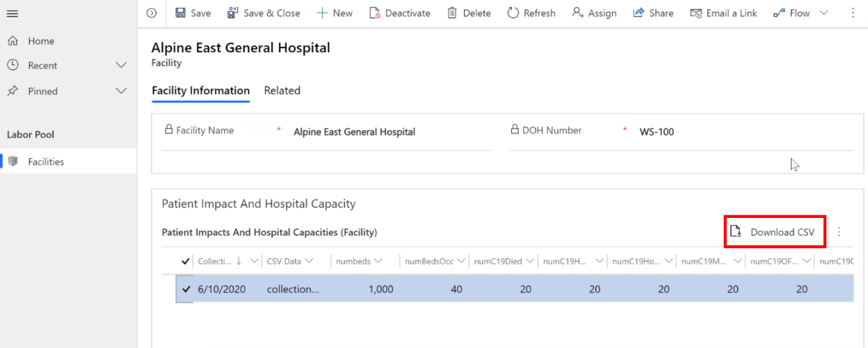Click the 'collection...' CSV Data cell

pos(293,289)
